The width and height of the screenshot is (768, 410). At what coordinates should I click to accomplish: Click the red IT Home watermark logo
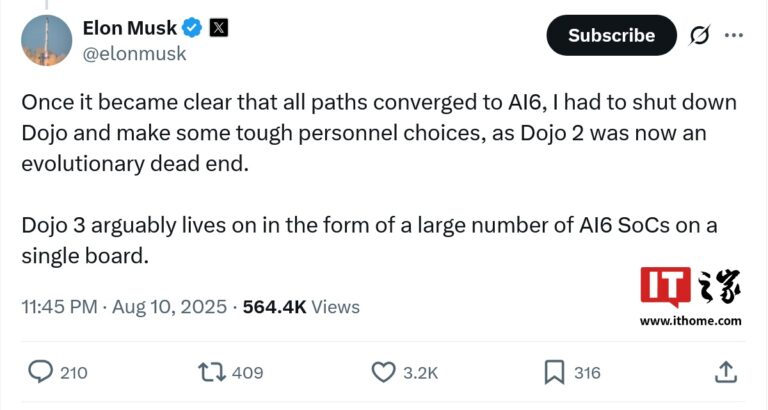(x=667, y=287)
